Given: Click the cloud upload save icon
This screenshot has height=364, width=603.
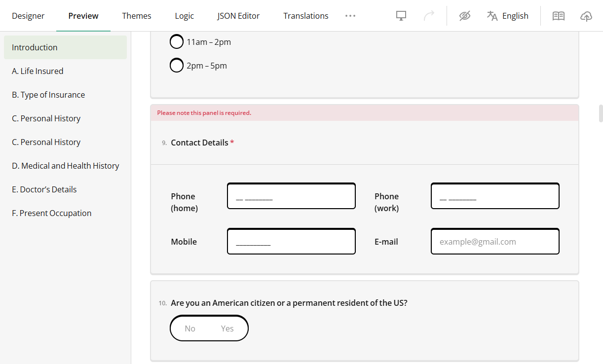Looking at the screenshot, I should coord(586,16).
